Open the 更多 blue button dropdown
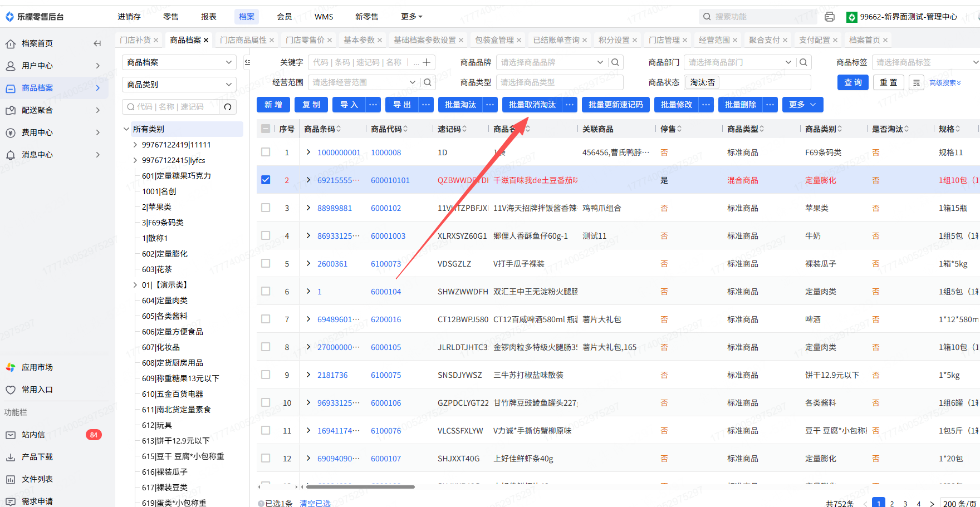This screenshot has height=507, width=980. click(802, 105)
